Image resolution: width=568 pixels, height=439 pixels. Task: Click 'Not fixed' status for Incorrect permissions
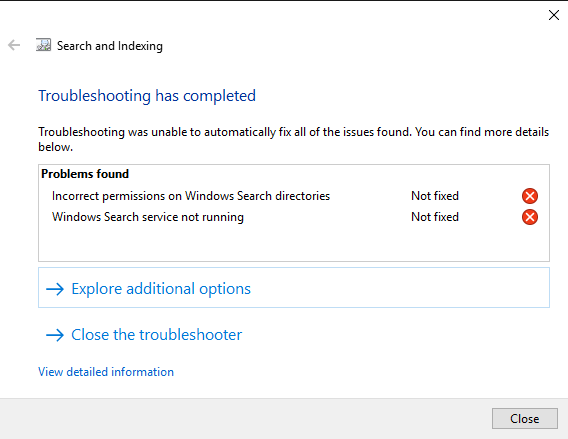pos(435,196)
